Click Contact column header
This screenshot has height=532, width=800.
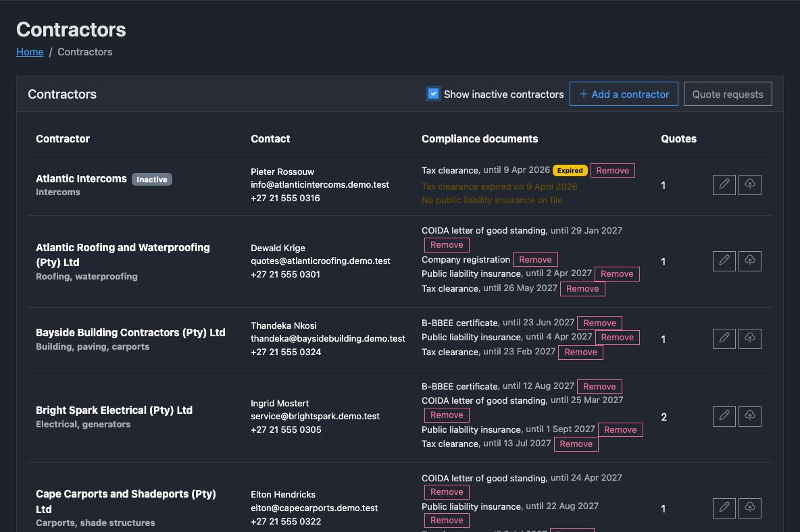pos(270,138)
